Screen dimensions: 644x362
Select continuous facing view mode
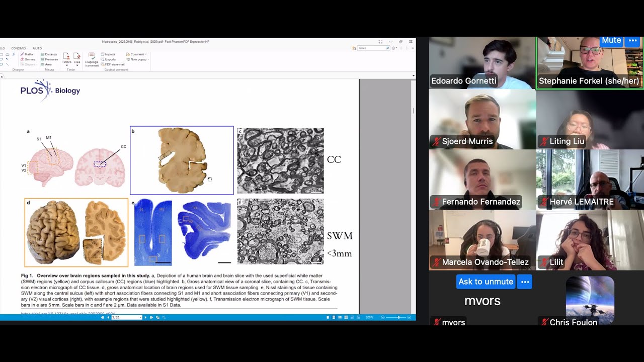(346, 317)
